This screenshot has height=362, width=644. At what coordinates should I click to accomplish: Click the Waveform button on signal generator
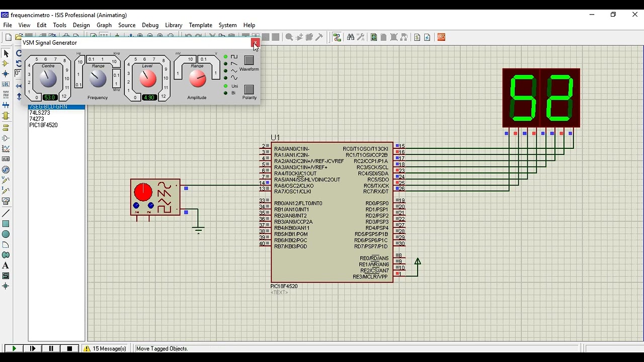[x=249, y=60]
